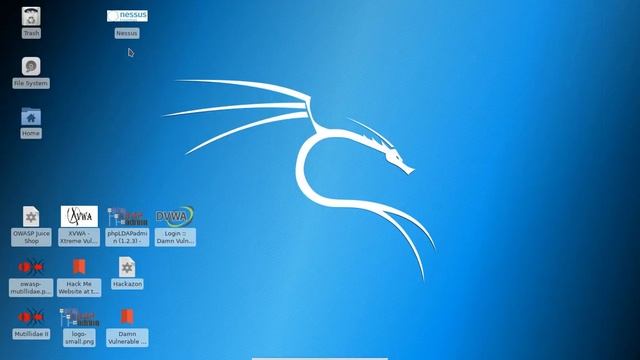The height and width of the screenshot is (360, 640).
Task: Click the 'Login :: Damn Vuln...' label
Action: (175, 237)
